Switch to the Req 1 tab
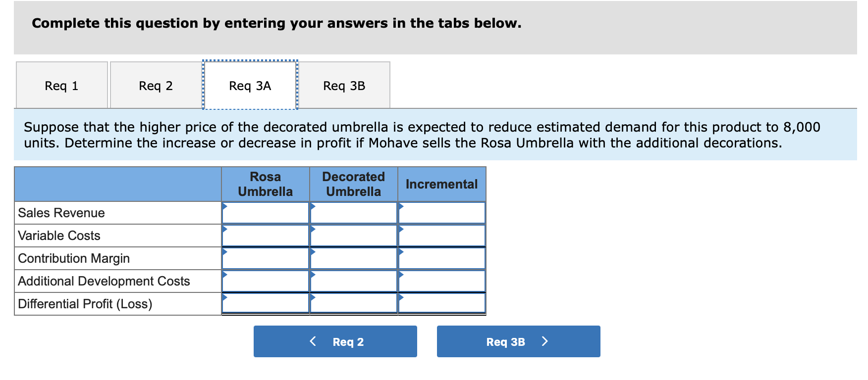This screenshot has width=868, height=380. 61,85
